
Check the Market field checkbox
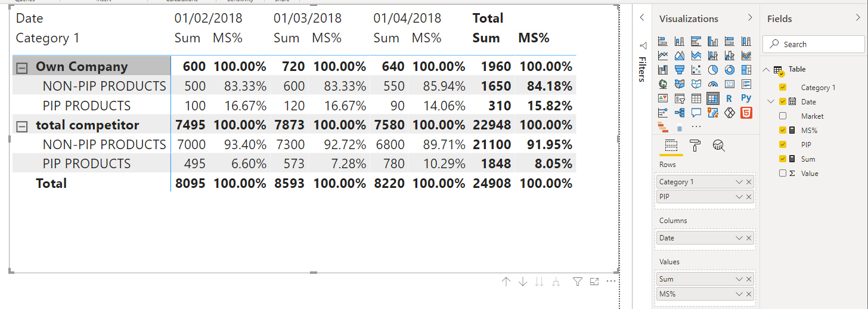click(783, 116)
